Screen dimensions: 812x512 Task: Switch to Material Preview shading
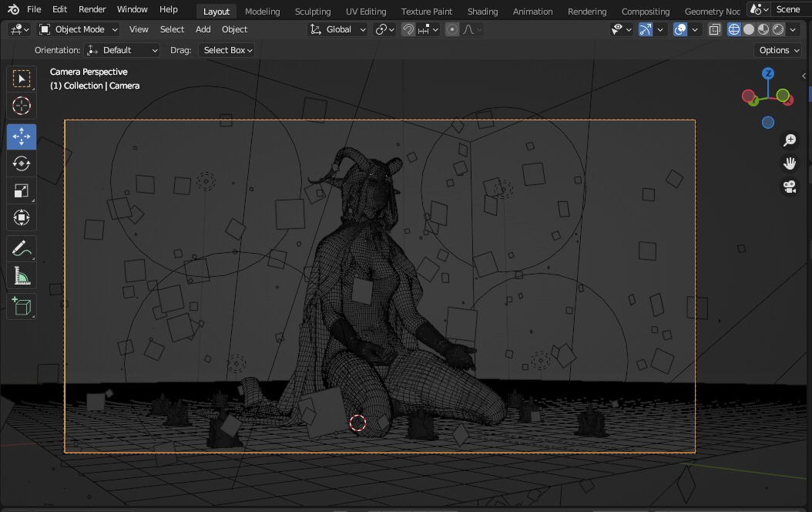click(x=763, y=29)
